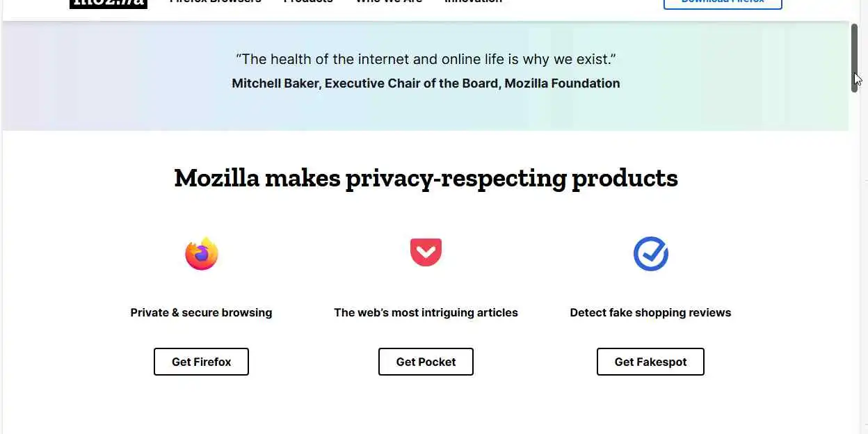Click the "Private & secure browsing" caption
Screen dimensions: 868x434
click(201, 312)
